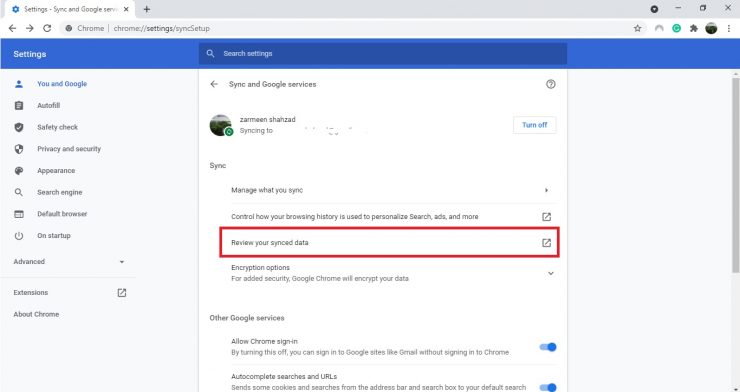Image resolution: width=740 pixels, height=392 pixels.
Task: Open Autofill settings section
Action: click(49, 106)
